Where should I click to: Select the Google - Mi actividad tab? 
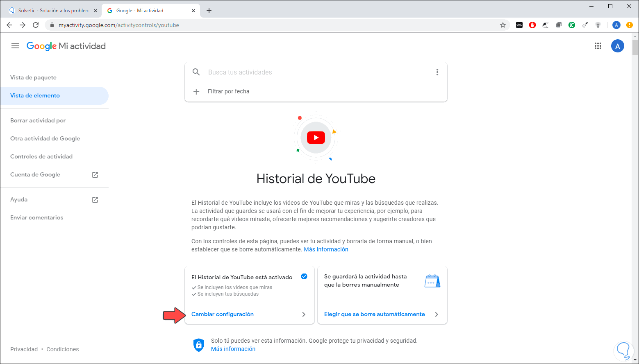(151, 11)
